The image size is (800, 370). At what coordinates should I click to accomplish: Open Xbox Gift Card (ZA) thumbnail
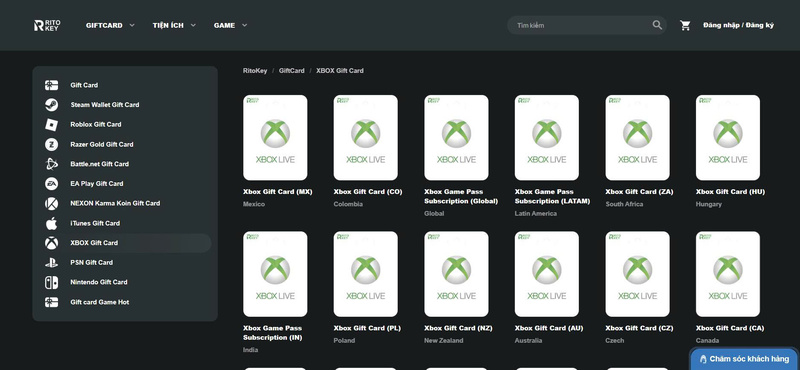click(x=637, y=138)
